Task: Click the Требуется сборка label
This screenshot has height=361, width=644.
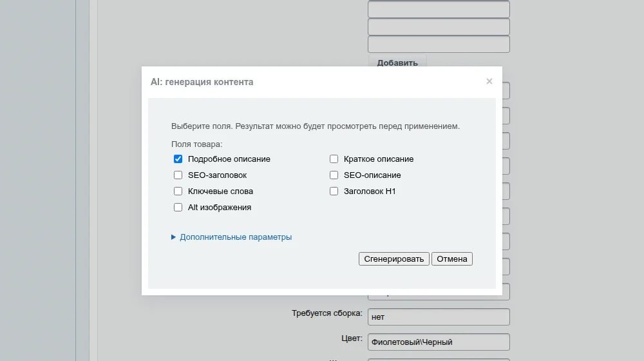Action: coord(327,313)
